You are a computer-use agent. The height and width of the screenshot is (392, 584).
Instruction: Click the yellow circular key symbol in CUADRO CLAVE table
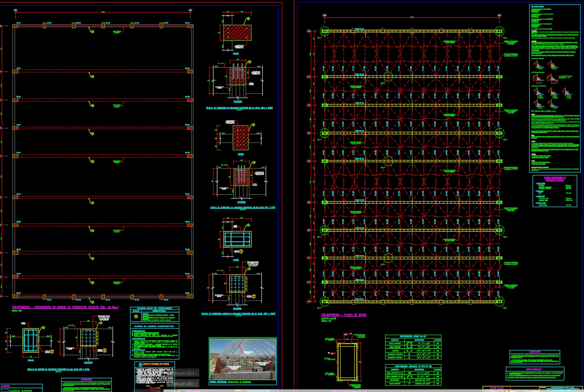(x=136, y=317)
